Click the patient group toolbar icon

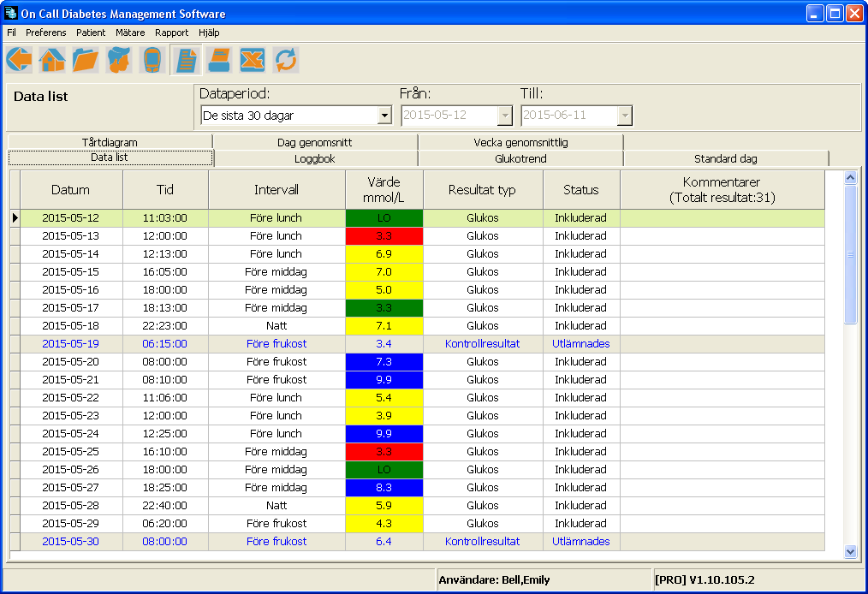[119, 60]
